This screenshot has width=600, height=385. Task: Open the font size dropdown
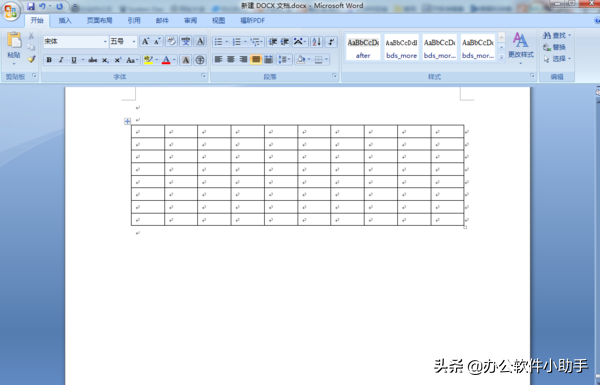134,42
